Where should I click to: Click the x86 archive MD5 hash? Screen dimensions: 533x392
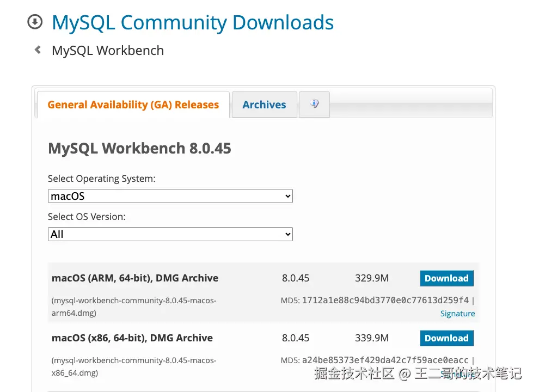pyautogui.click(x=385, y=360)
